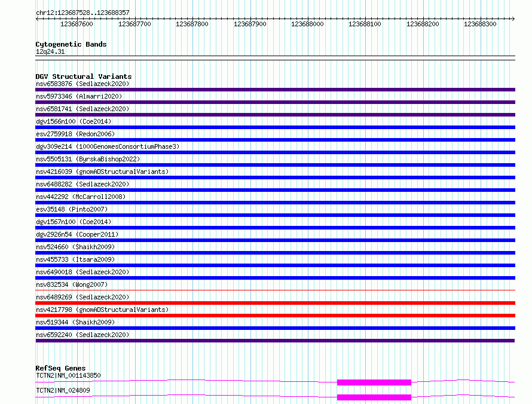
Task: Open the TCTN2|NM_001143850 transcript label
Action: [68, 375]
